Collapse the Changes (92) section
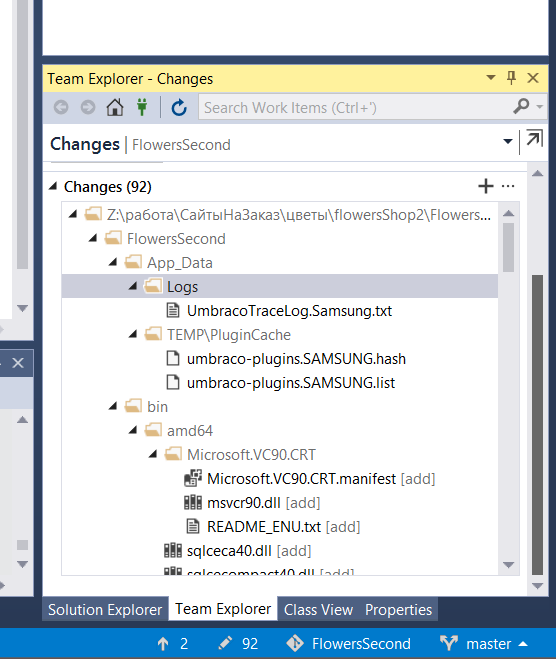The width and height of the screenshot is (556, 659). point(53,186)
